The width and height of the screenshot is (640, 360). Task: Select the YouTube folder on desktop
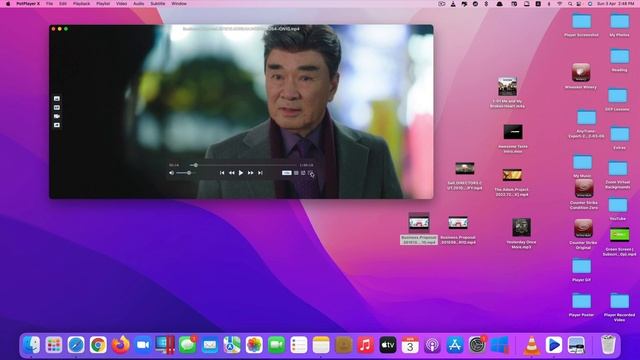(618, 205)
